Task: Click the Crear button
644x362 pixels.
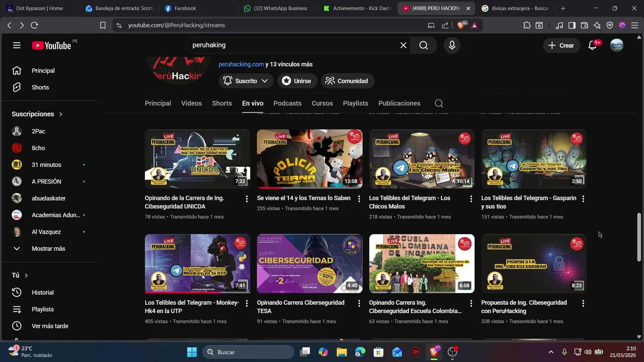Action: tap(561, 45)
